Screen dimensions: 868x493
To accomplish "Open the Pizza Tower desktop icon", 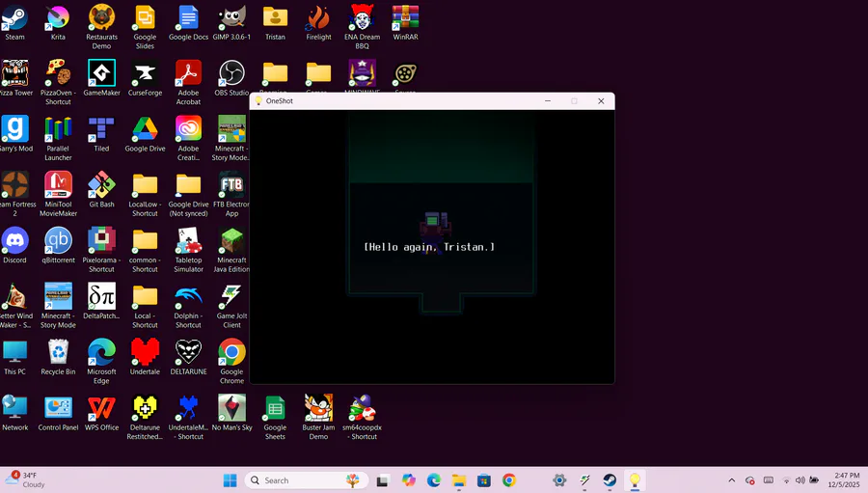I will (15, 78).
